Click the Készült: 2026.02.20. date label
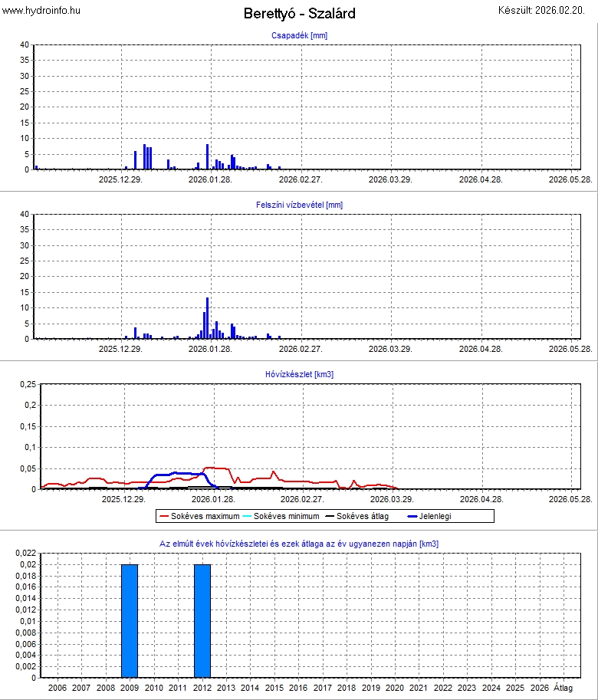The width and height of the screenshot is (598, 700). [x=545, y=10]
